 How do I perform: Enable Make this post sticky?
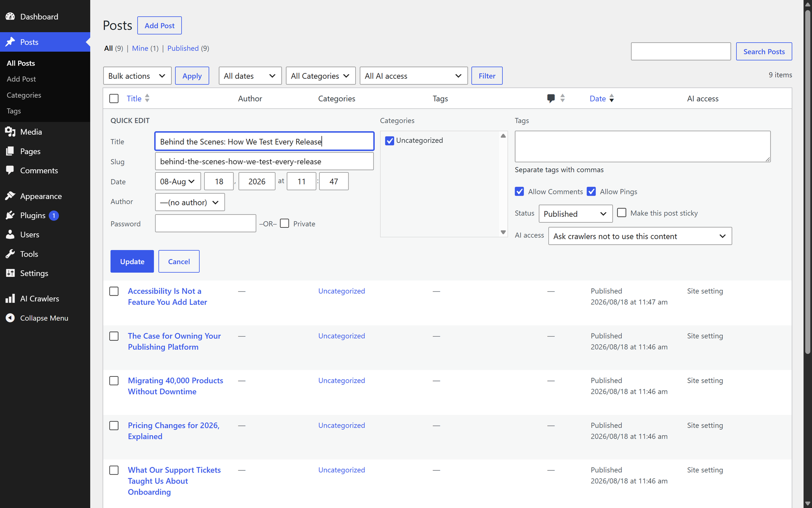click(x=622, y=213)
